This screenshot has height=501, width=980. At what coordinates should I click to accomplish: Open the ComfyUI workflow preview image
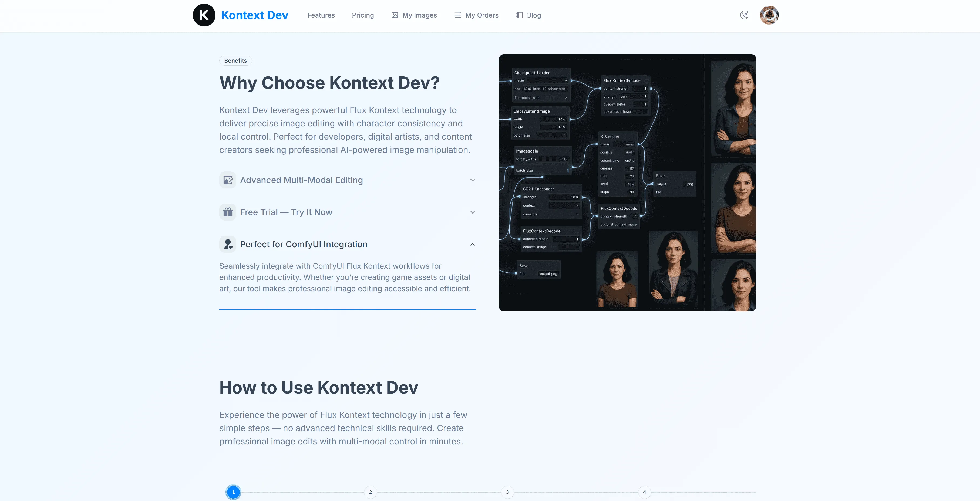pyautogui.click(x=627, y=182)
